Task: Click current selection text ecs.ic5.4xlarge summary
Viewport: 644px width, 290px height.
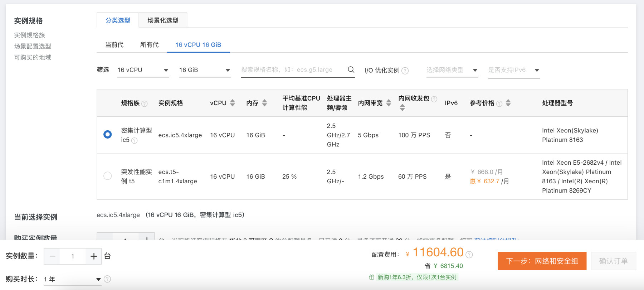Action: [x=171, y=215]
